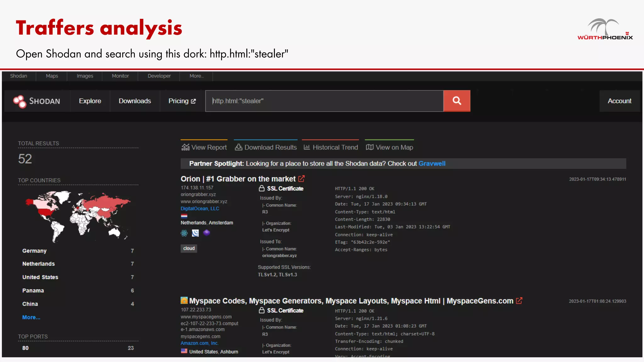Go to Explore in navigation bar

(90, 101)
